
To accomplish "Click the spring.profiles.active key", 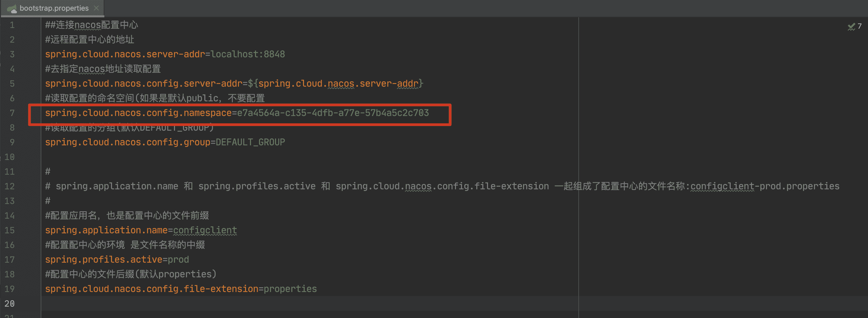I will point(103,259).
